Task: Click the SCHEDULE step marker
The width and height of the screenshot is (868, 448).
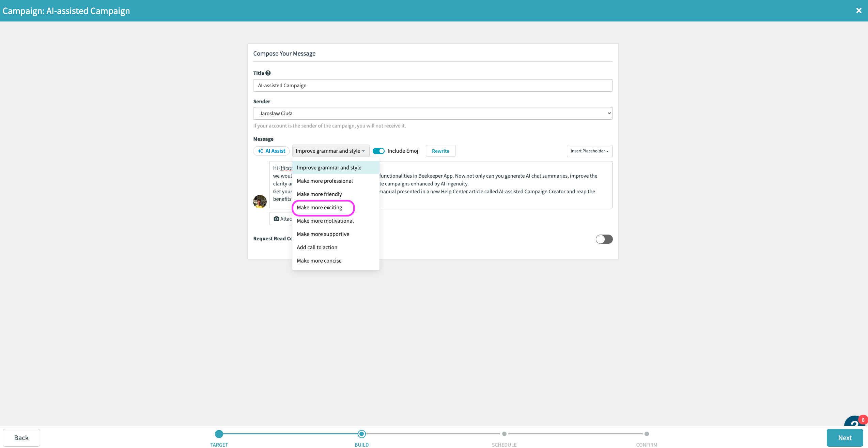Action: click(504, 434)
